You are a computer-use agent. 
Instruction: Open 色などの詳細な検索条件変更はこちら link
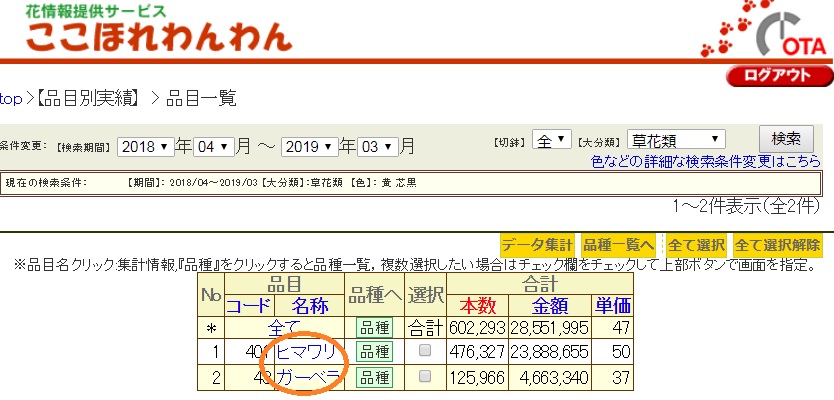coord(705,162)
